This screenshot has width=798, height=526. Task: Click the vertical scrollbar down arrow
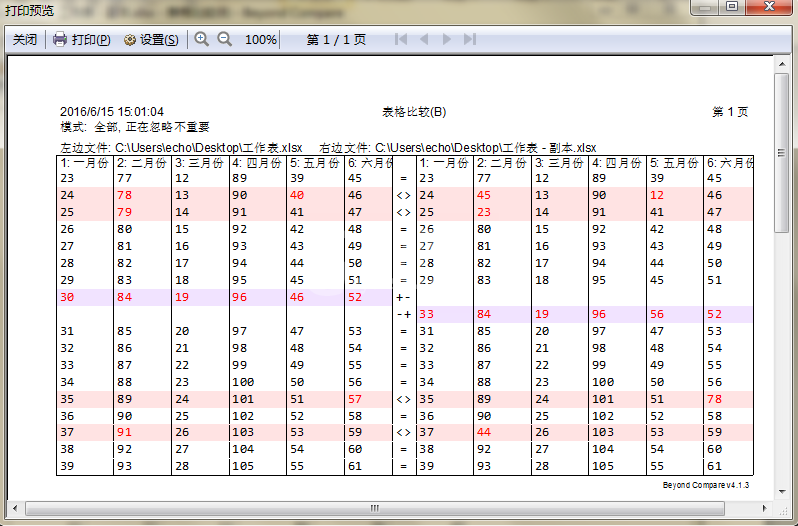click(x=782, y=491)
